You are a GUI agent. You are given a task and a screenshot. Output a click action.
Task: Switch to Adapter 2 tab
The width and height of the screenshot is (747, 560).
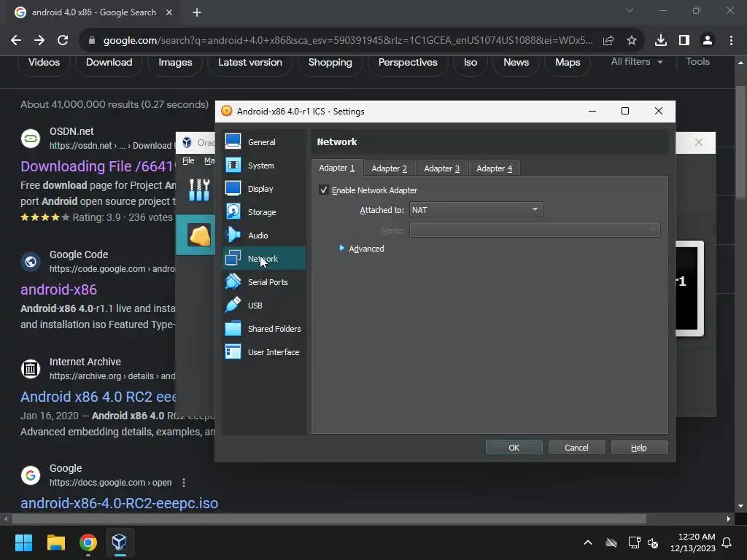coord(390,168)
